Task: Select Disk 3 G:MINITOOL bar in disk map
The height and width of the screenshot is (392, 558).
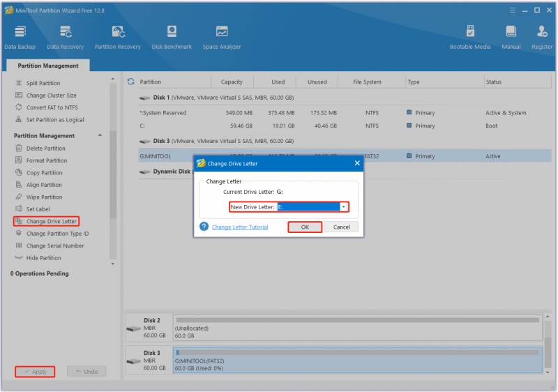Action: pos(357,360)
